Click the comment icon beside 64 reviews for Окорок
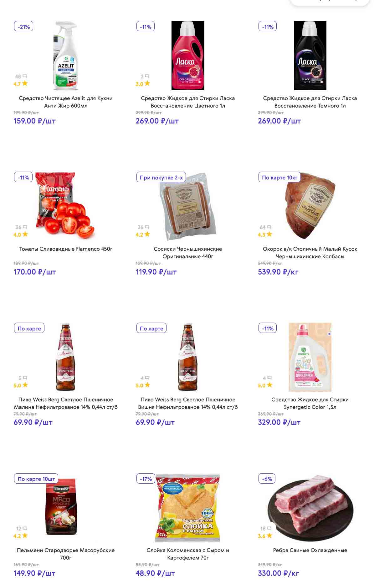 [269, 227]
